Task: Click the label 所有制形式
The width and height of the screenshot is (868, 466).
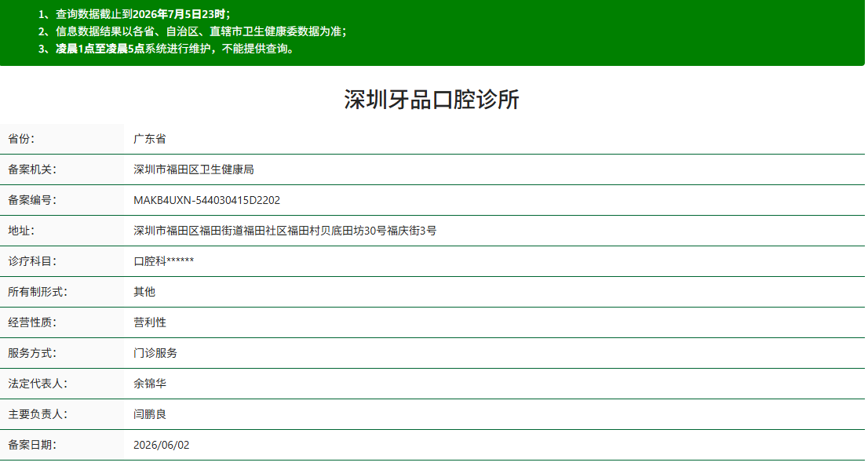Action: coord(38,292)
